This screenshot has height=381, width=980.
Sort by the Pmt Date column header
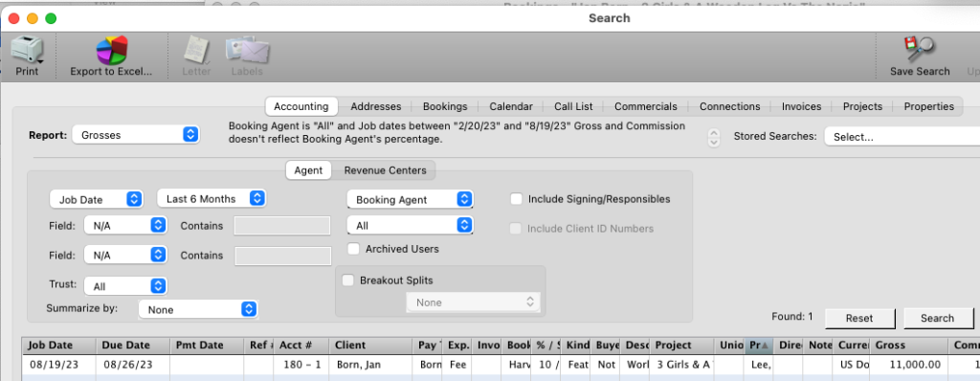[207, 345]
